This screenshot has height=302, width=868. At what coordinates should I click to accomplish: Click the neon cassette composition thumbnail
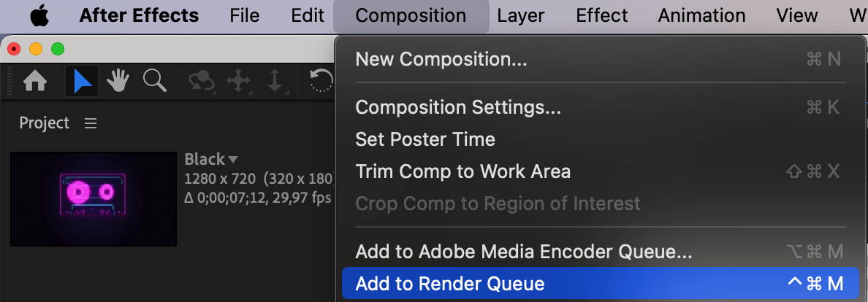[94, 198]
